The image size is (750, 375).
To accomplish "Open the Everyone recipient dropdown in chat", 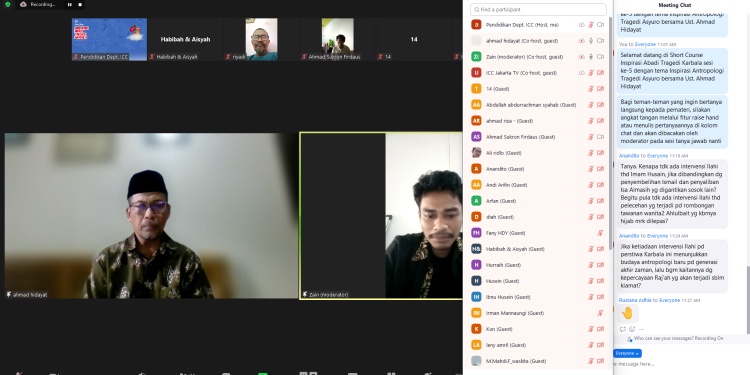I will click(x=628, y=353).
